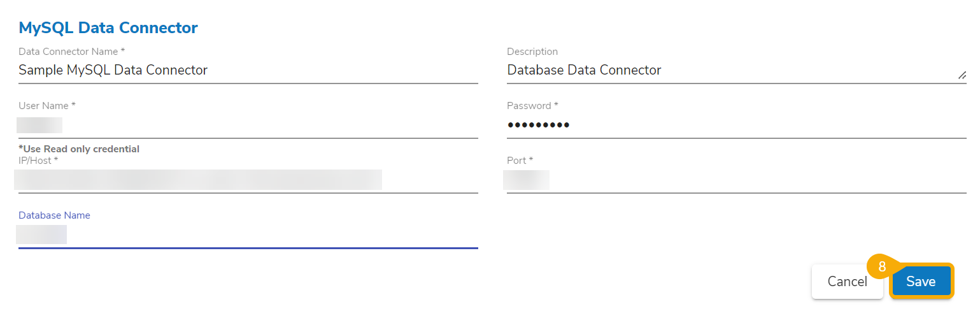The width and height of the screenshot is (980, 318).
Task: Click the Description label text
Action: coord(532,51)
